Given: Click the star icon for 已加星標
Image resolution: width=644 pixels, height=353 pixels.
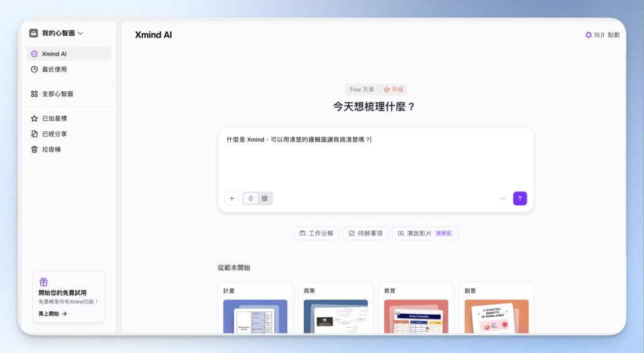Looking at the screenshot, I should click(35, 118).
